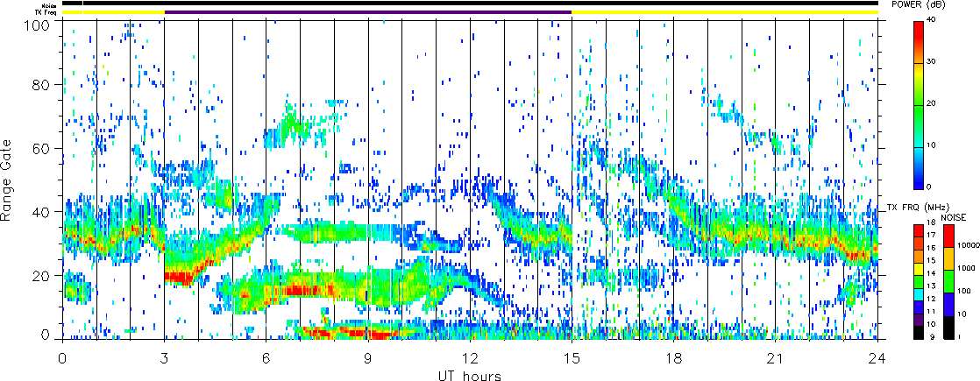The width and height of the screenshot is (980, 381).
Task: Select the 100 value in NOISE legend
Action: pyautogui.click(x=965, y=292)
